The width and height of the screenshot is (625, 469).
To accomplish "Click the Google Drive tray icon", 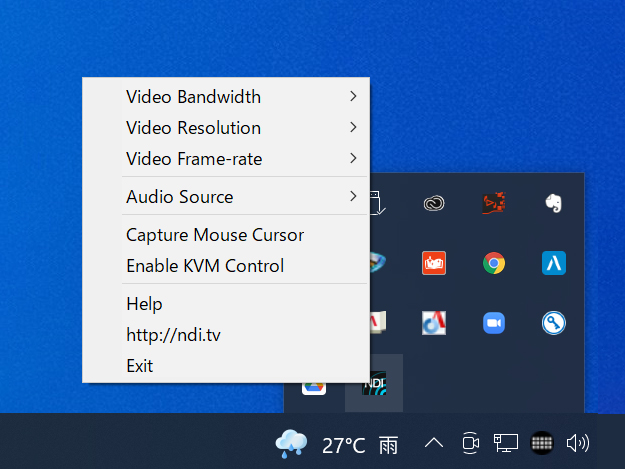I will tap(314, 386).
